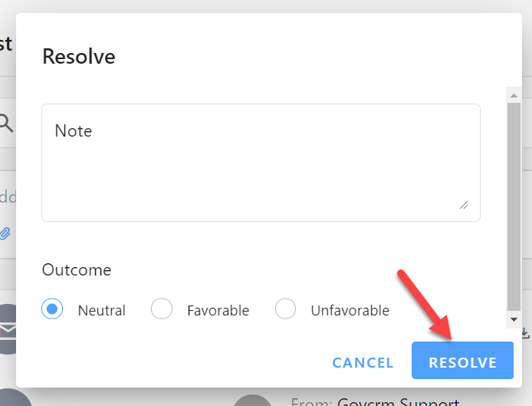Open the Govcrm Support sender name
The image size is (532, 406).
coord(399,402)
